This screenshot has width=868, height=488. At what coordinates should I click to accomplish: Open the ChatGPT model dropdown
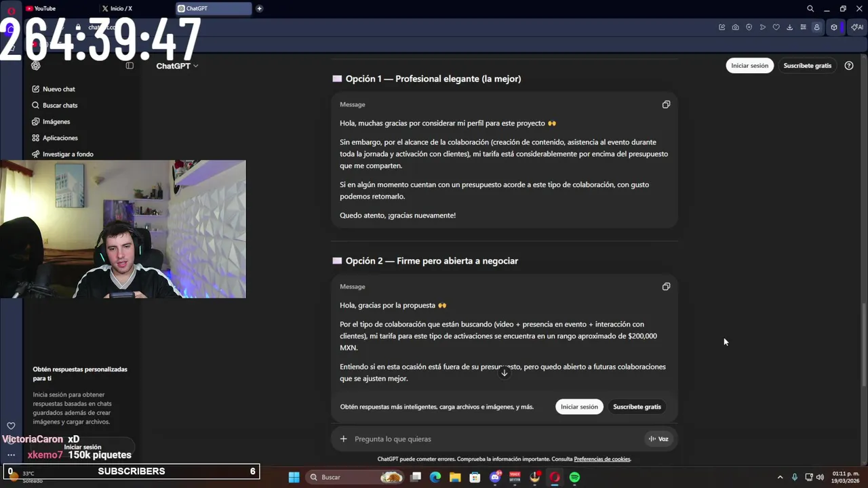(x=177, y=66)
